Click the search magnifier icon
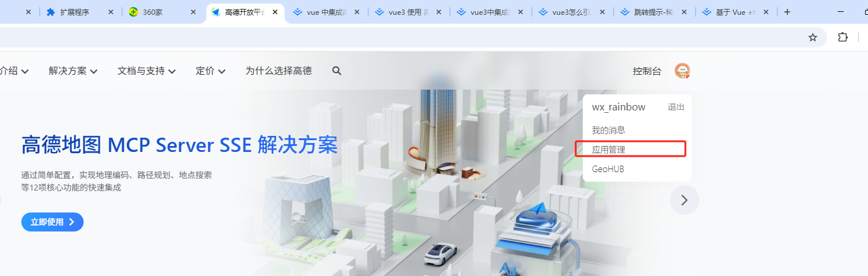Image resolution: width=868 pixels, height=276 pixels. pyautogui.click(x=337, y=71)
